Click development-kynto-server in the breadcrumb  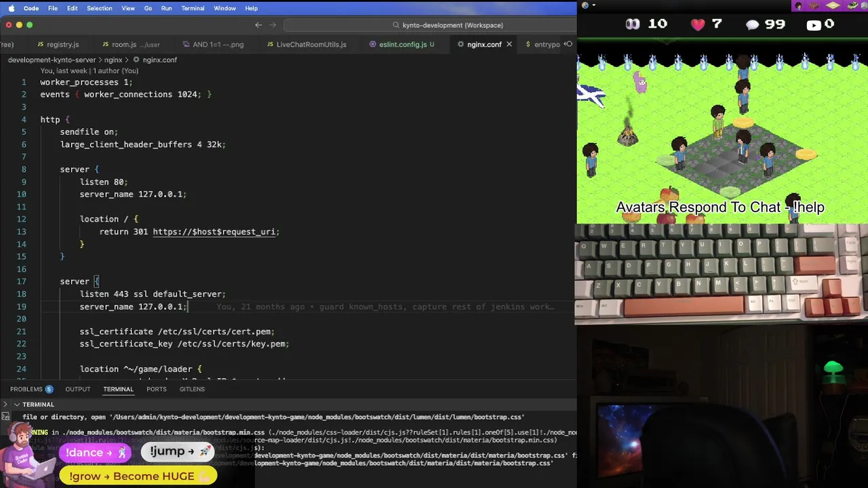pos(52,60)
